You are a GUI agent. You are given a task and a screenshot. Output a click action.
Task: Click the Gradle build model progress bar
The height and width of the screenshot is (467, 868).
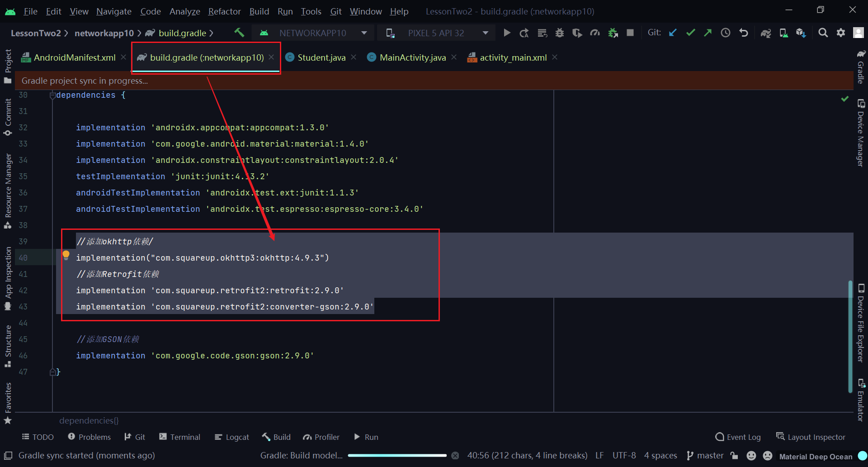coord(397,455)
